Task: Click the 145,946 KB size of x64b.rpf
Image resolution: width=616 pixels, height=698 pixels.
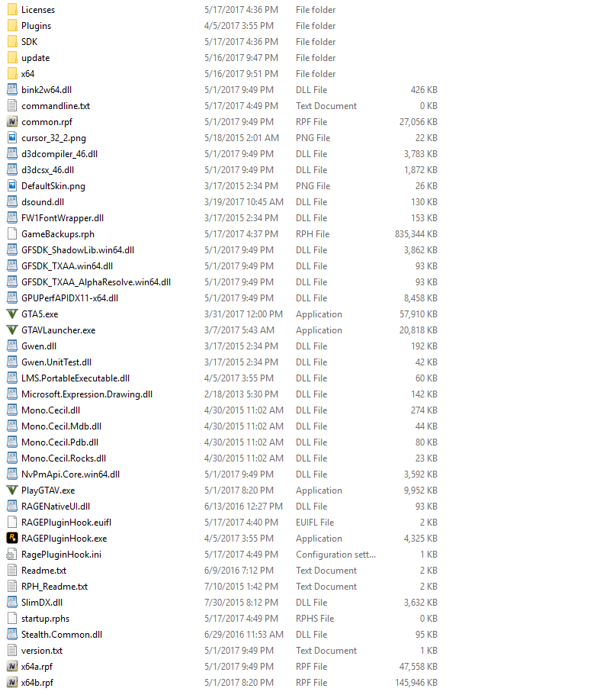Action: 415,683
